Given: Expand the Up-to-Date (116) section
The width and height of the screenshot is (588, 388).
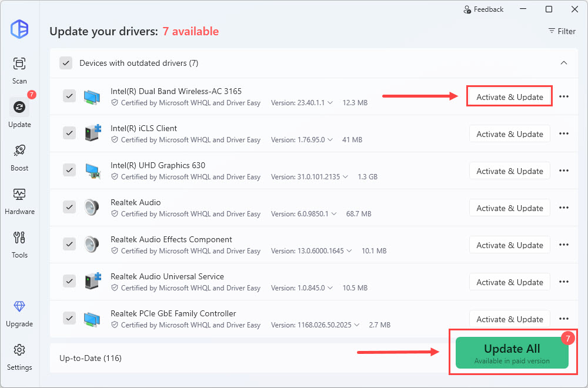Looking at the screenshot, I should (x=91, y=358).
